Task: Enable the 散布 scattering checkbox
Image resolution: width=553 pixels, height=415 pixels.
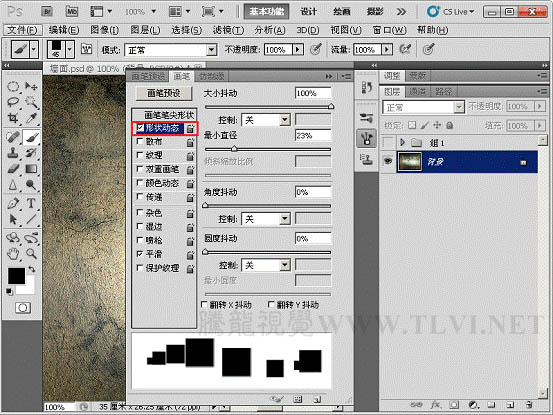Action: click(140, 141)
